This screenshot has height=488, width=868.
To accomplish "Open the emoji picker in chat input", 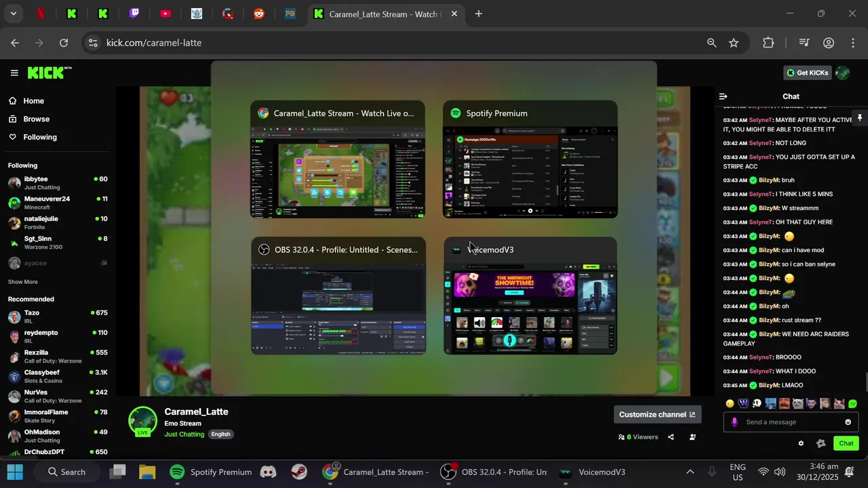I will pyautogui.click(x=848, y=422).
